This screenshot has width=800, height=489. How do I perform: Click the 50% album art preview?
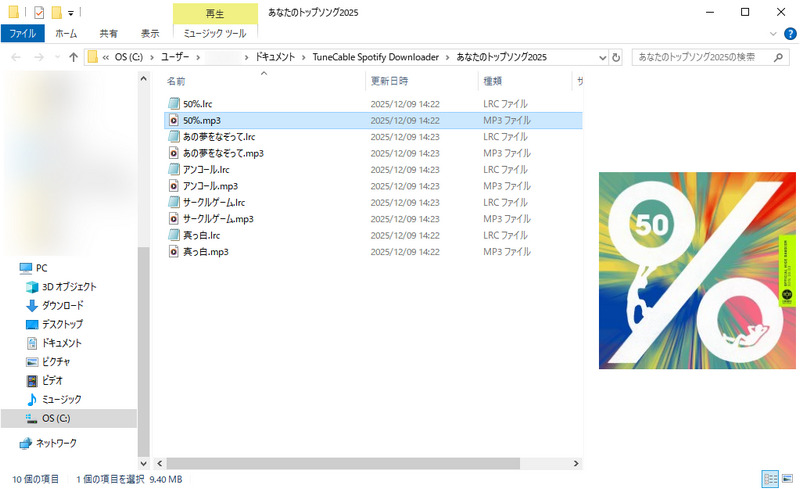point(697,271)
